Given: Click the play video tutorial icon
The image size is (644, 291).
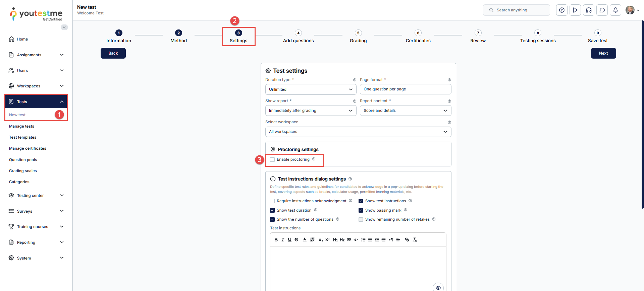Looking at the screenshot, I should pyautogui.click(x=575, y=10).
